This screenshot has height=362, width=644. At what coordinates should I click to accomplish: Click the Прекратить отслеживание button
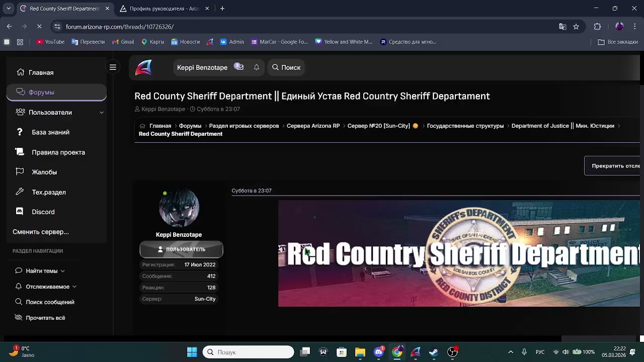pos(612,166)
